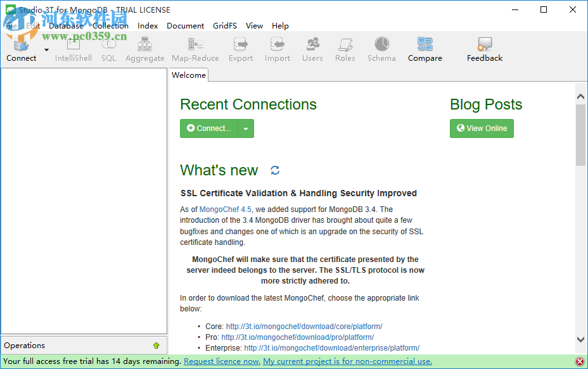Click the View Online button
Viewport: 588px width, 369px height.
coord(482,128)
